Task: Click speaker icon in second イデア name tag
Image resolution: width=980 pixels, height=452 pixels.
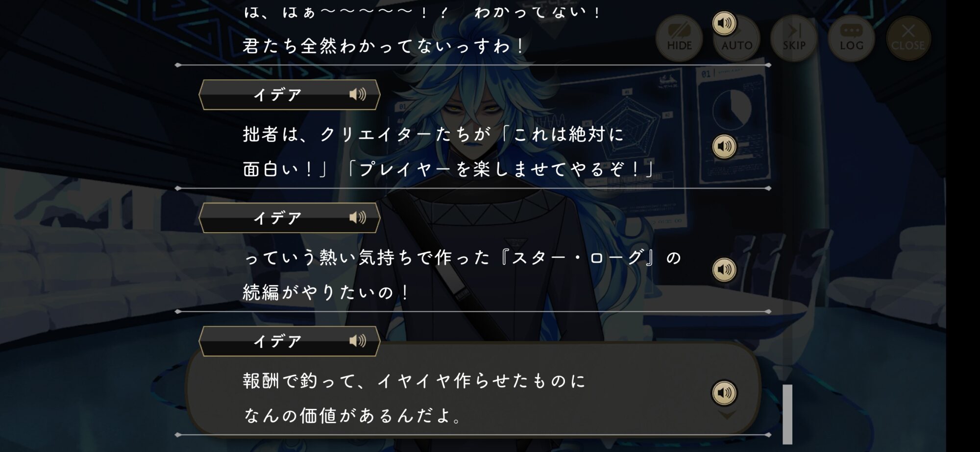Action: point(358,217)
